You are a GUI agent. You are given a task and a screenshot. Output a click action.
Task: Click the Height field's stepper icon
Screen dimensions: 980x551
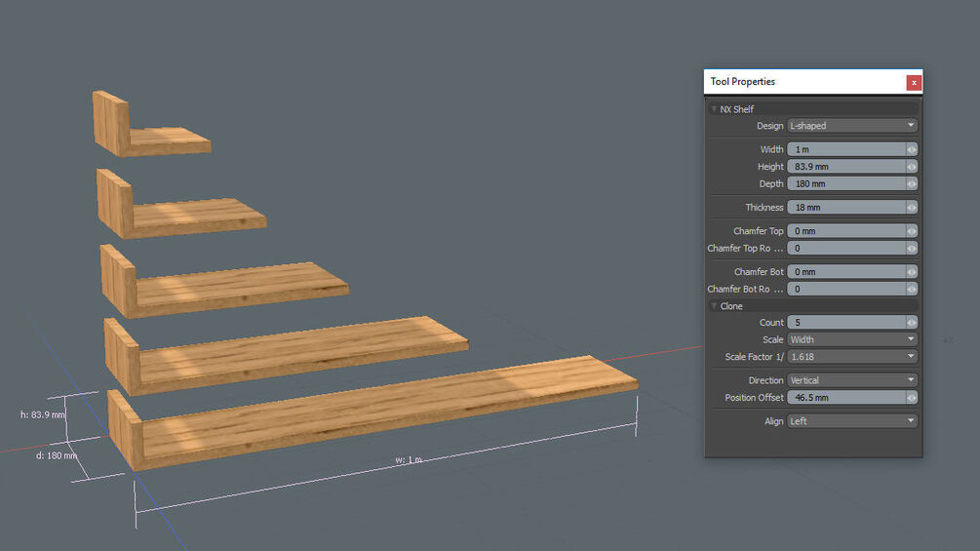click(x=912, y=167)
